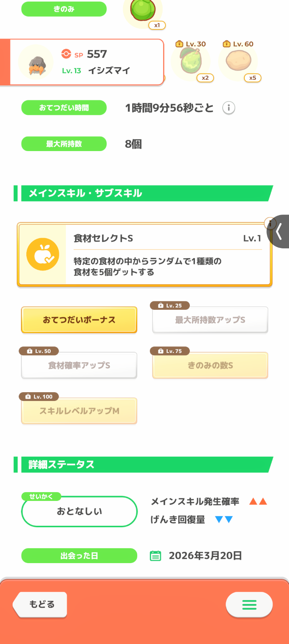Tap the orange apple main skill icon

click(43, 254)
